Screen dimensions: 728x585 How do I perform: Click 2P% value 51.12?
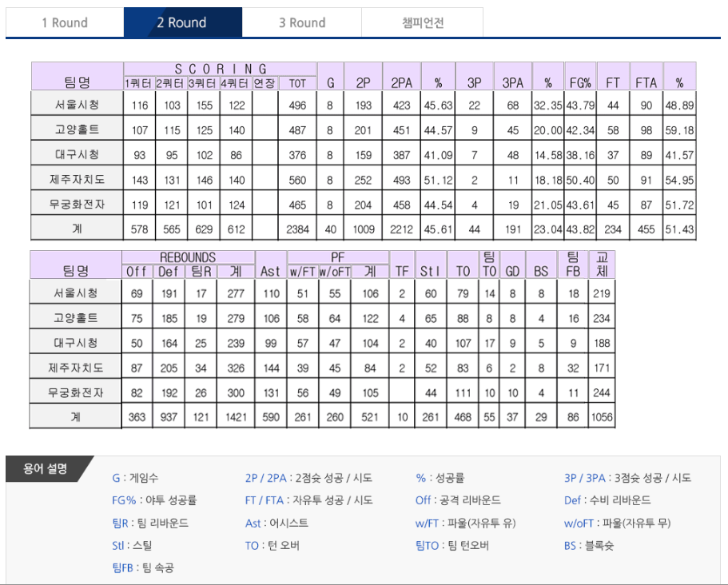pos(438,180)
